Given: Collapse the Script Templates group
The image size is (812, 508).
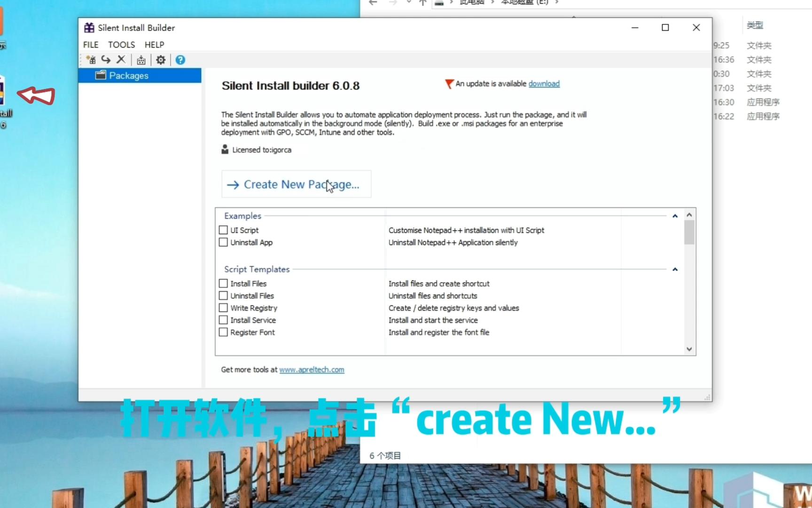Looking at the screenshot, I should [x=675, y=270].
